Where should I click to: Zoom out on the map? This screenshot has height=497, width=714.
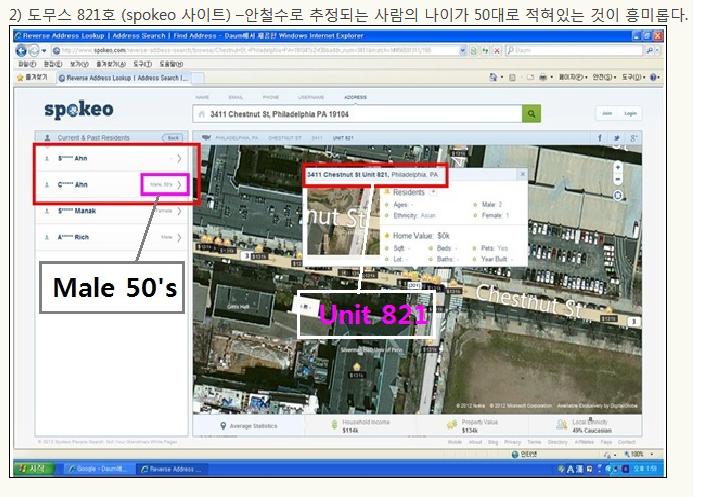pyautogui.click(x=617, y=178)
